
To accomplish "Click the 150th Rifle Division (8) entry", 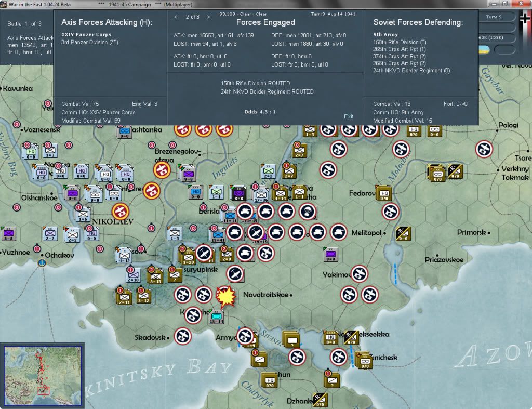I will (x=400, y=42).
